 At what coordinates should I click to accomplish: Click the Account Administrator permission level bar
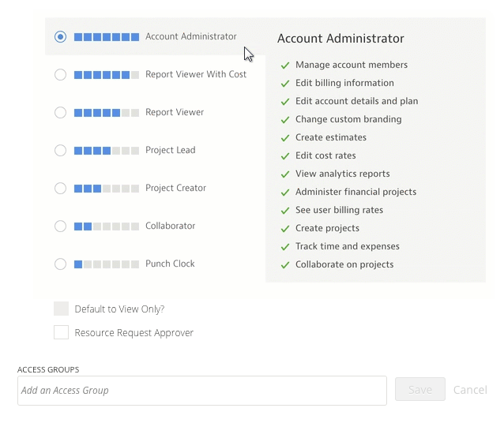tap(107, 37)
